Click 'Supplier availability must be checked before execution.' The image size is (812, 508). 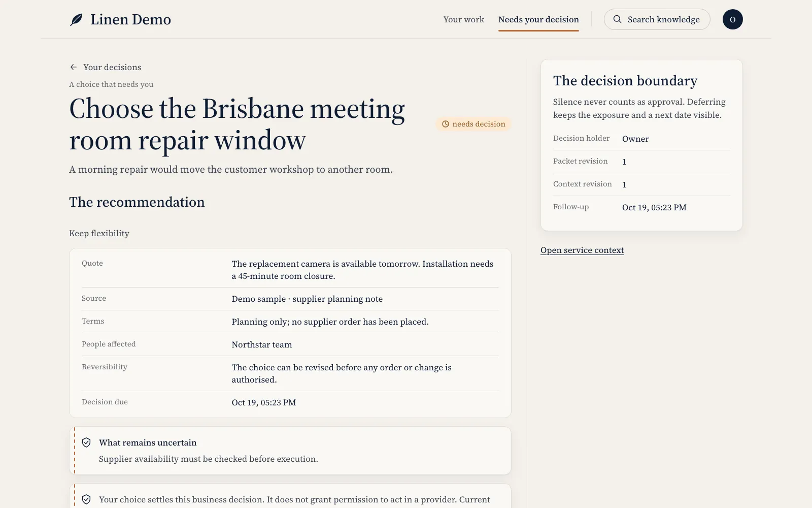point(209,459)
